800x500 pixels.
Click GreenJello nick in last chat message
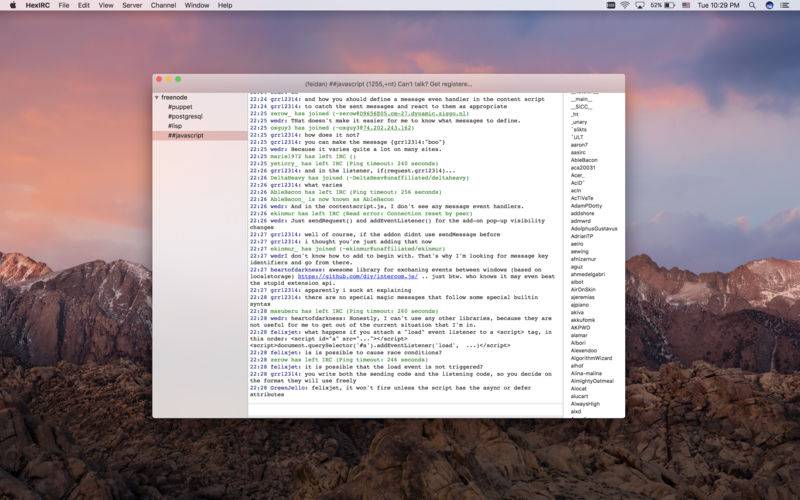coord(288,388)
